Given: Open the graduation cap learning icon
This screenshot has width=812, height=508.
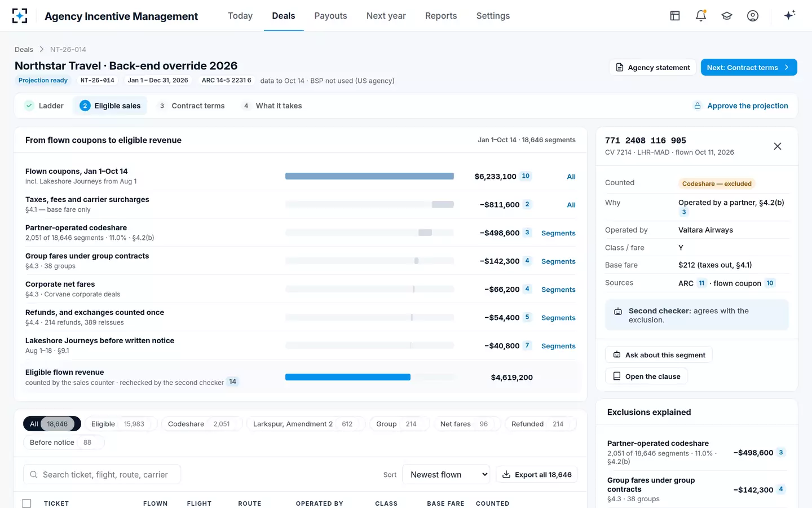Looking at the screenshot, I should (x=727, y=16).
